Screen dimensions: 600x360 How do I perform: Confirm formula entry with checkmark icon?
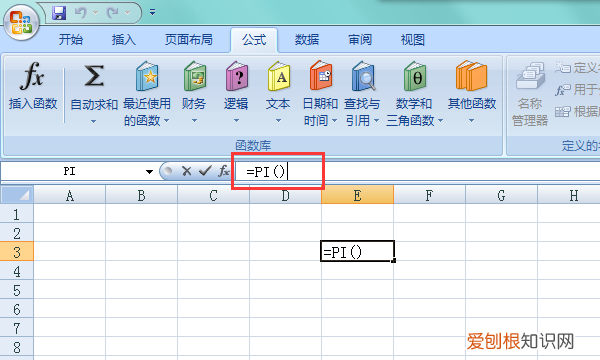click(205, 171)
